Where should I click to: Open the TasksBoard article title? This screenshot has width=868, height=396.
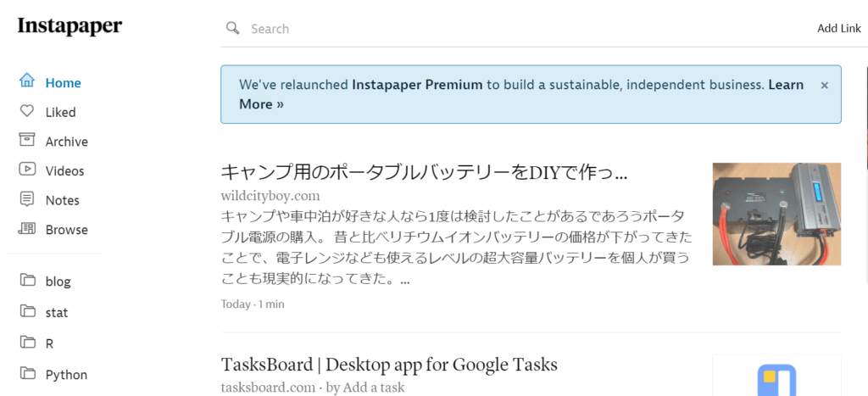[389, 365]
